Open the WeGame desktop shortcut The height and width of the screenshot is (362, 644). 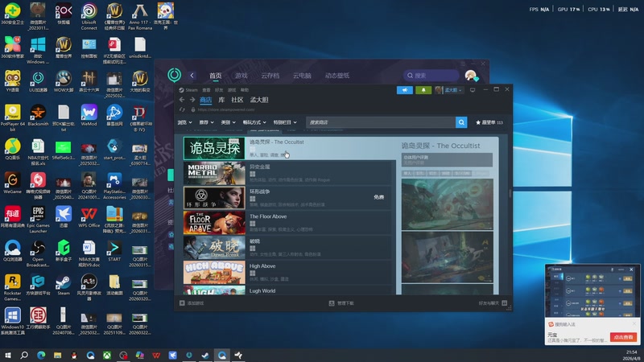(12, 183)
